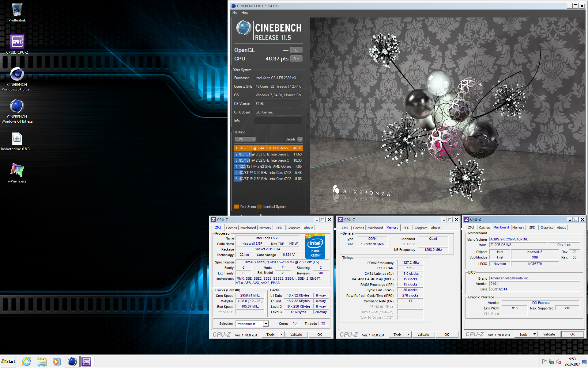Select ranking entry 8C/16T @ 3.33 GHz

tap(269, 154)
